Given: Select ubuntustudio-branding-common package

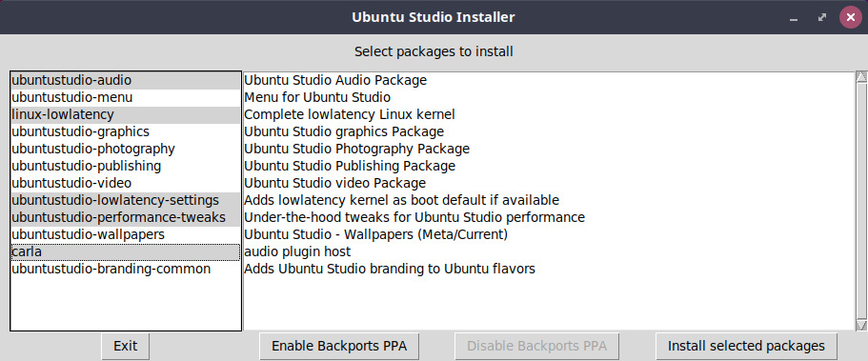Looking at the screenshot, I should coord(126,270).
